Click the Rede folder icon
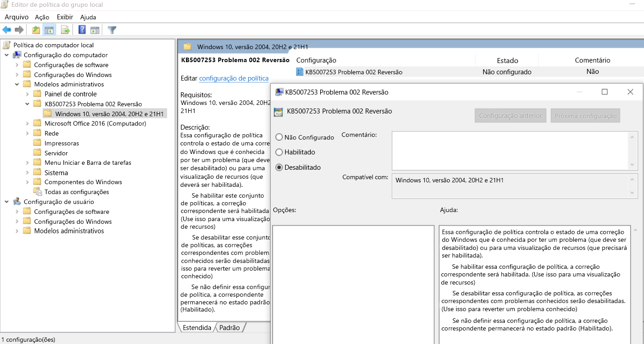Screen dimensions: 644x344 click(37, 133)
